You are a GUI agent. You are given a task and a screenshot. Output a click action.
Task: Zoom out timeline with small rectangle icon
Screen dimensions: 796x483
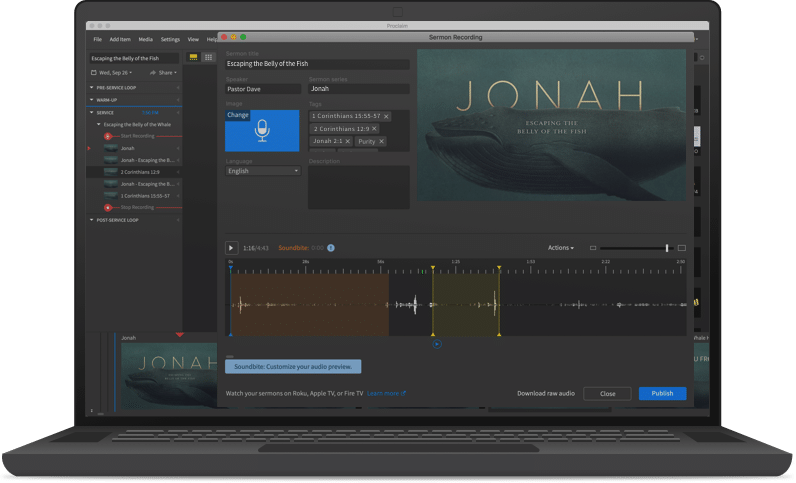pyautogui.click(x=593, y=248)
